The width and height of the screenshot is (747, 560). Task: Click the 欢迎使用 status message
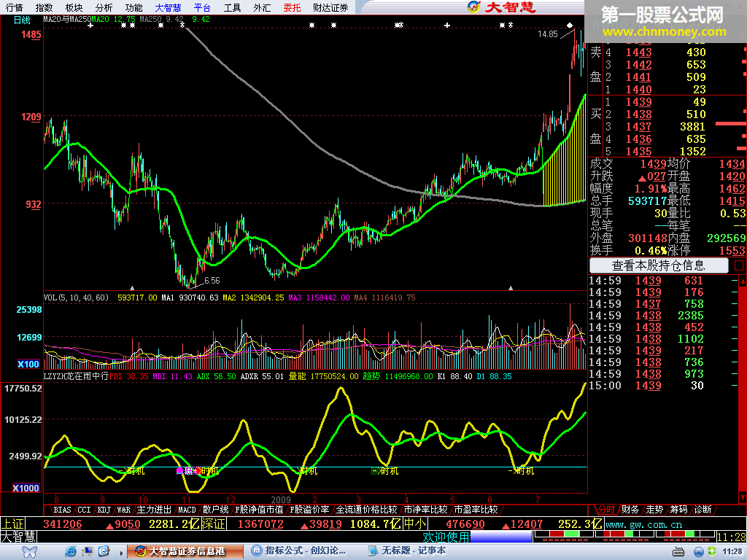446,537
